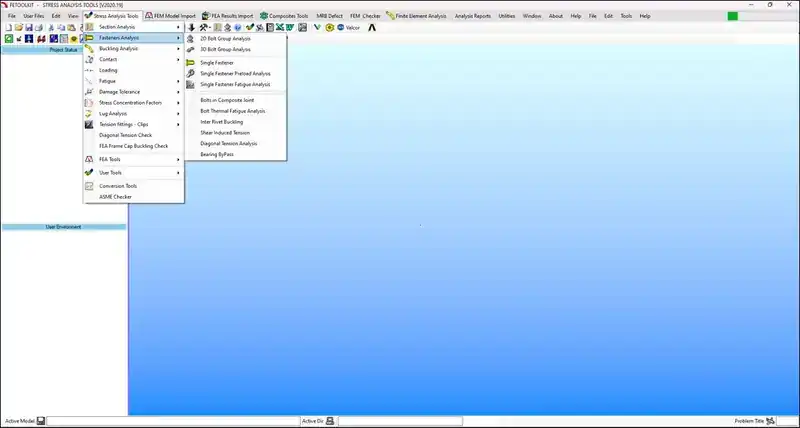Select Bolts in Composite Joint
Screen dimensions: 800x428
click(x=235, y=100)
